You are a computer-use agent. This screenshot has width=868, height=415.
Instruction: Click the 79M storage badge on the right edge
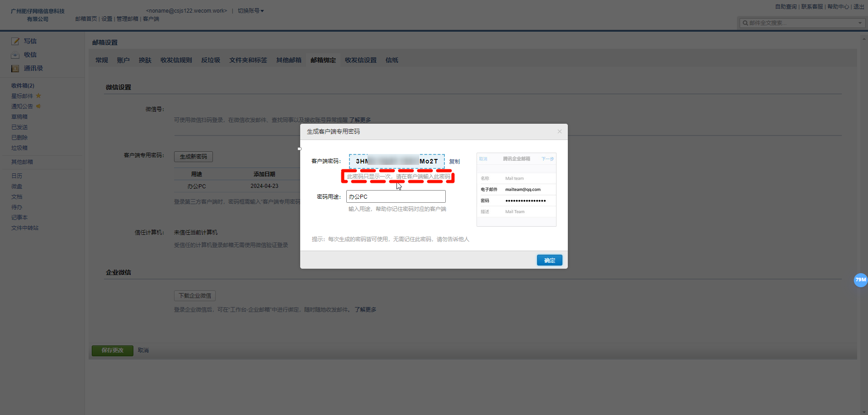(860, 280)
